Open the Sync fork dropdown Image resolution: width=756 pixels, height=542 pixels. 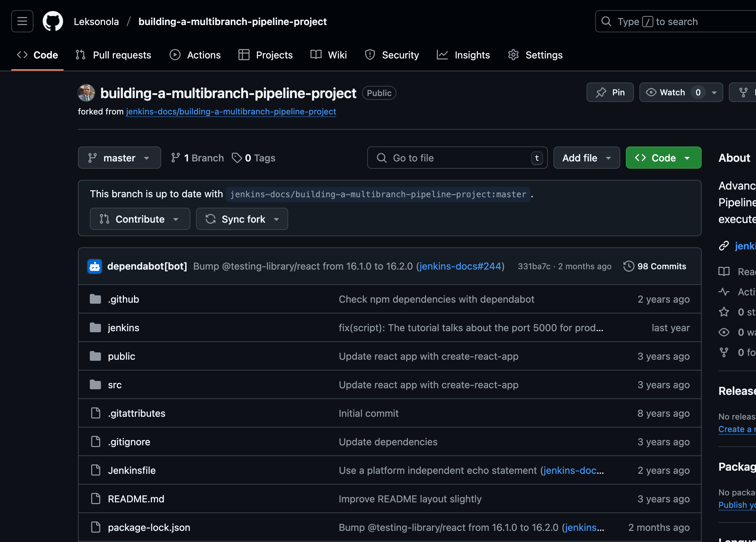pyautogui.click(x=242, y=219)
